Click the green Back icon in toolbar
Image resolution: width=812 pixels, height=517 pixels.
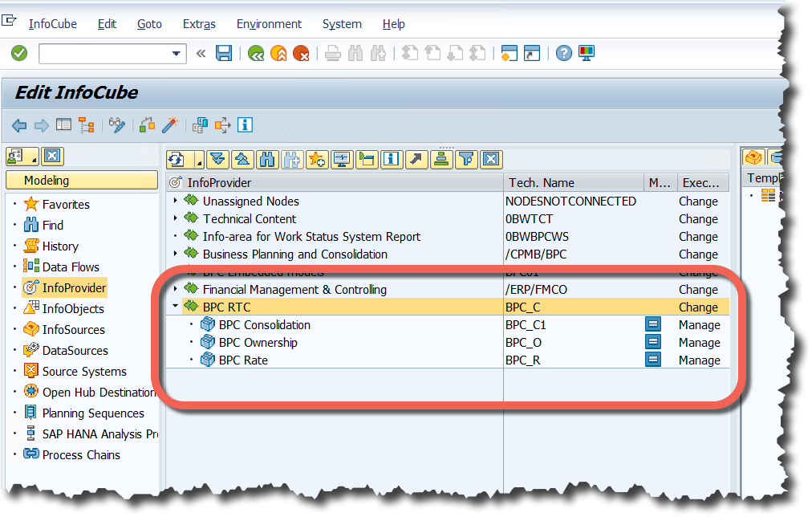[256, 53]
